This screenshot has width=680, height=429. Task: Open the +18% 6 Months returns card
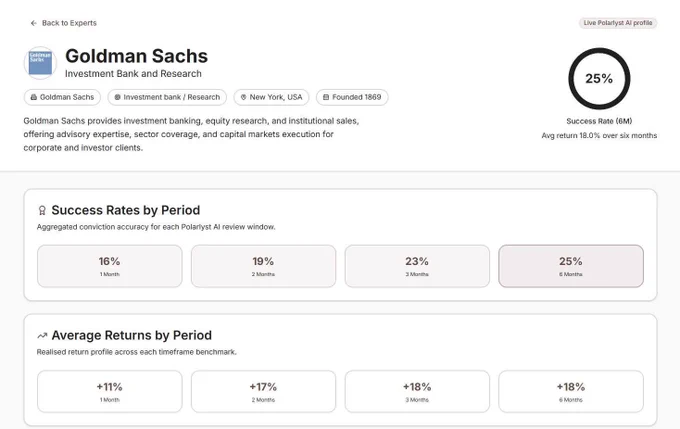pos(571,391)
